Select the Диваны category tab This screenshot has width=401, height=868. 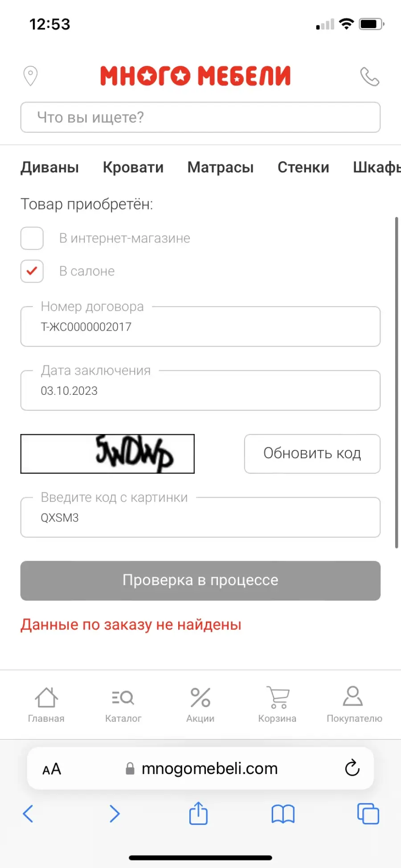click(50, 168)
